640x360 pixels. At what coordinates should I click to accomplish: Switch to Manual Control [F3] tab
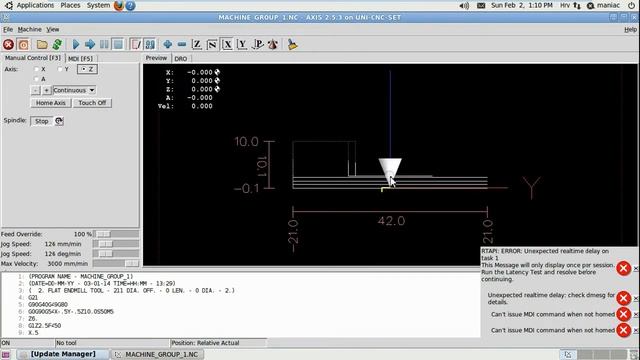[x=33, y=58]
